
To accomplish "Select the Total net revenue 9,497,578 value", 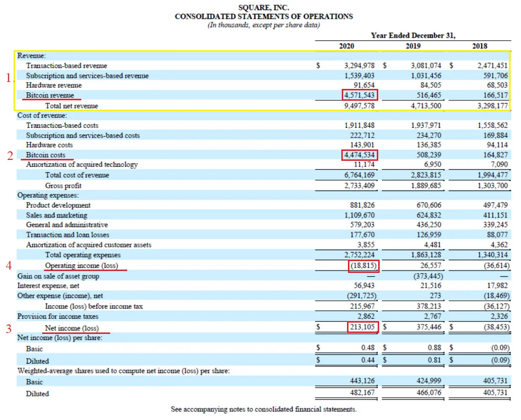I will pos(359,105).
